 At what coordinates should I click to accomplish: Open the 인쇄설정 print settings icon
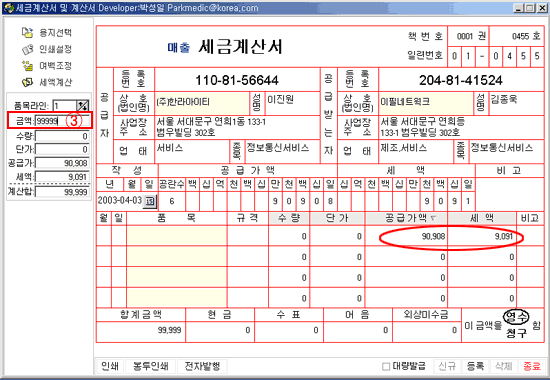27,49
